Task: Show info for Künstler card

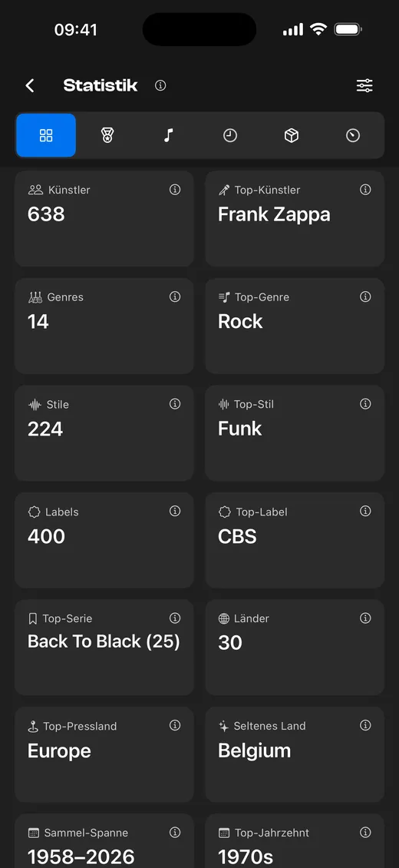Action: coord(175,190)
